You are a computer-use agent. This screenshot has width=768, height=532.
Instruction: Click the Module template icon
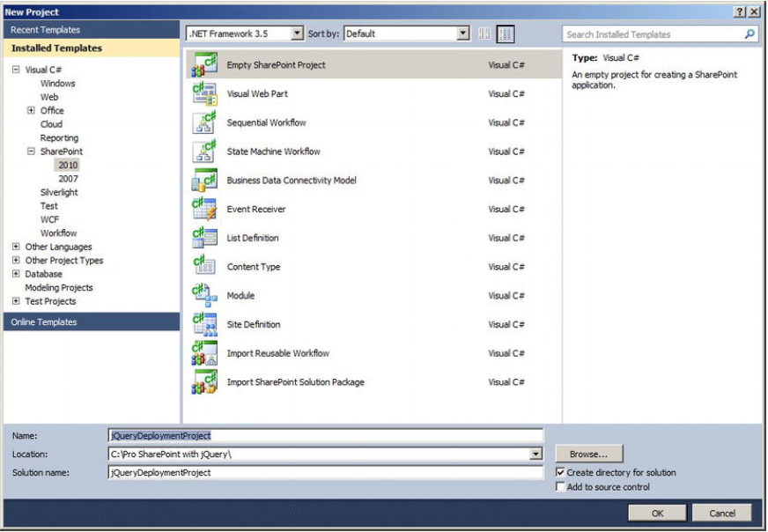tap(204, 296)
